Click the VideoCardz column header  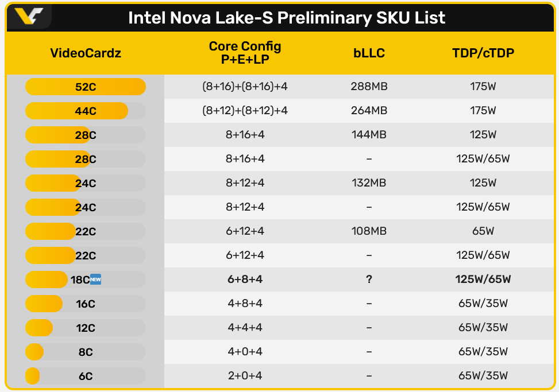pos(86,53)
